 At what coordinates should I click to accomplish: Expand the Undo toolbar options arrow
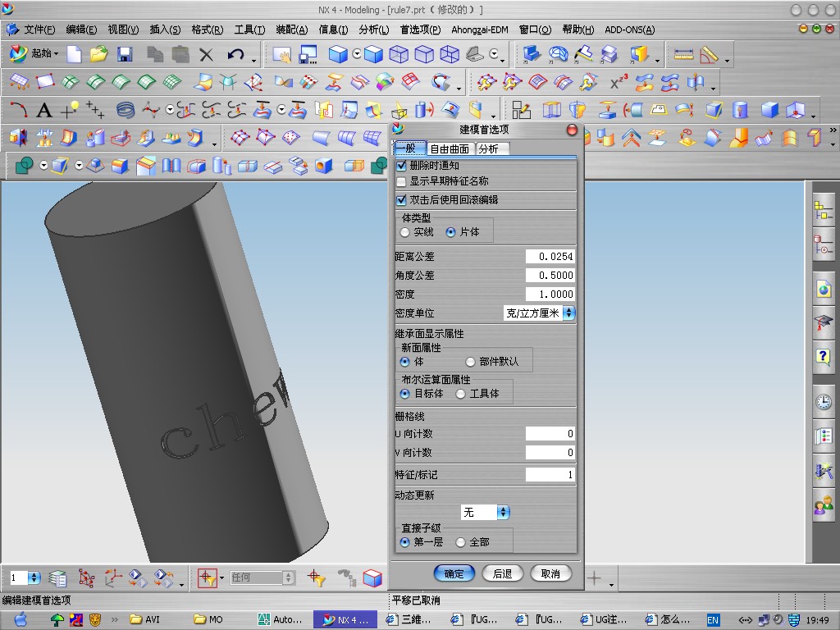(x=254, y=59)
